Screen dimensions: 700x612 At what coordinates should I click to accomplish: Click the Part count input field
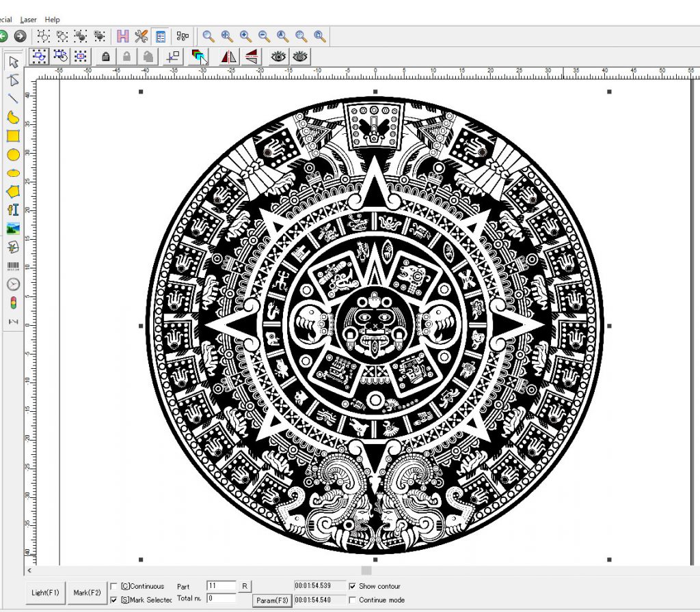tap(221, 585)
